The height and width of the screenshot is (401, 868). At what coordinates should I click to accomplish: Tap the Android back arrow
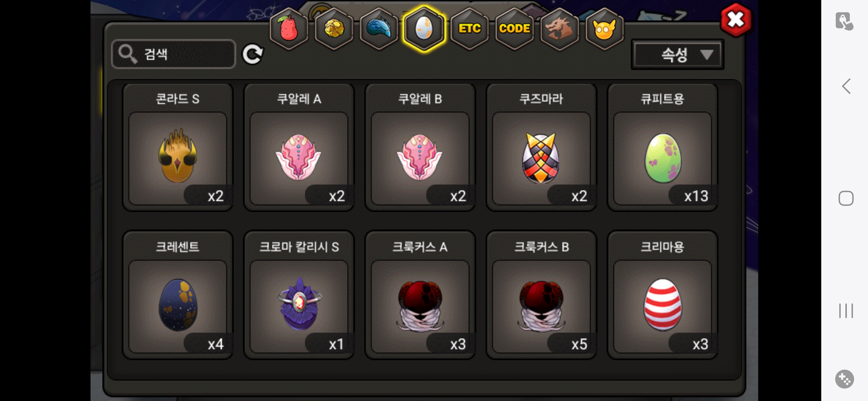[x=846, y=86]
